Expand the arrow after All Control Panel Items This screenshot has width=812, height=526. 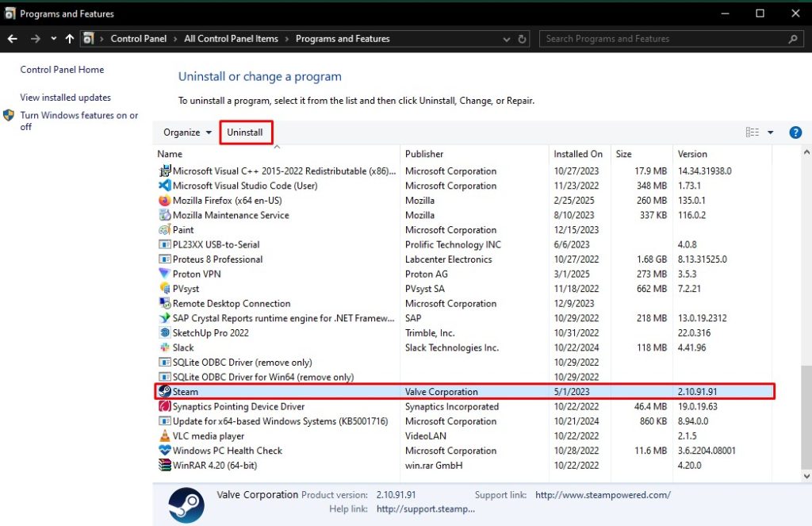(x=287, y=39)
